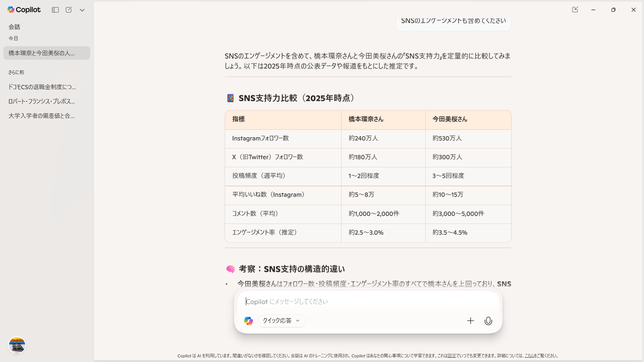
Task: Click the 約2.5～3.0% cell
Action: 366,232
